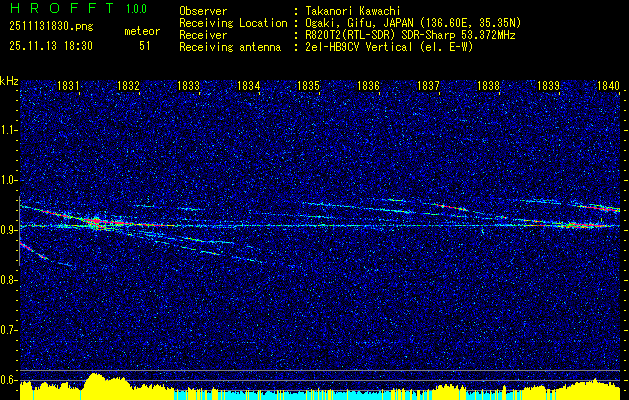Click the 0.6 kHz frequency label
The height and width of the screenshot is (400, 629).
pyautogui.click(x=8, y=380)
